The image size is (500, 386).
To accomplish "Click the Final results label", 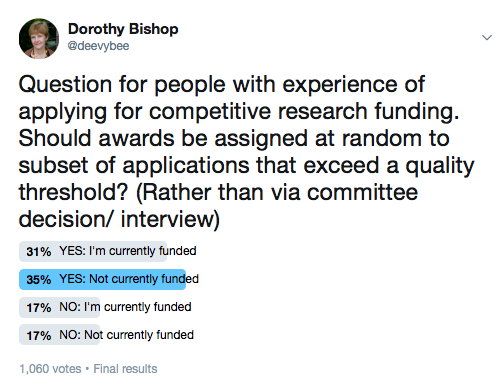I will [x=125, y=369].
